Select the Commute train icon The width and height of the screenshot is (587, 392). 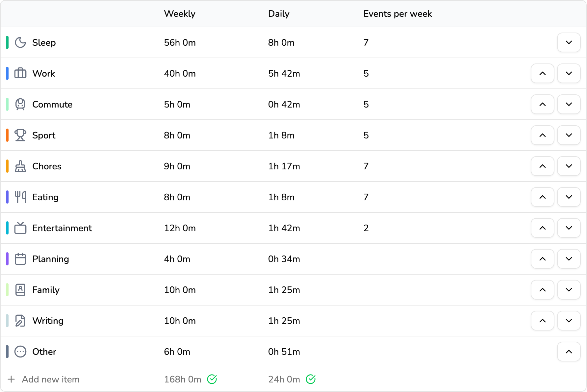(20, 104)
